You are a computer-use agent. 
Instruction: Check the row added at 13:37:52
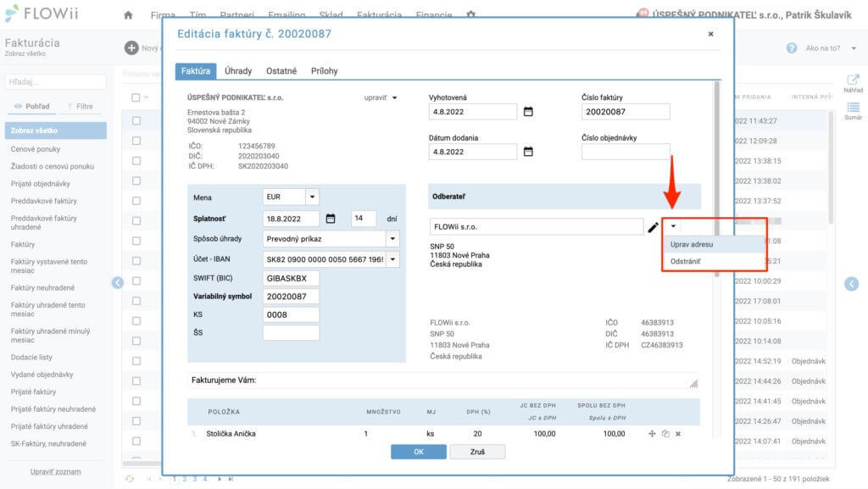coord(136,201)
